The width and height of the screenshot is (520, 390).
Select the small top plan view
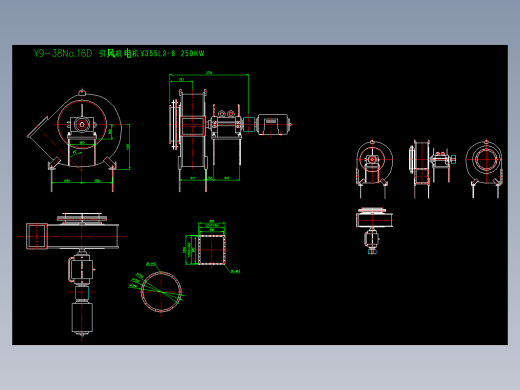(x=374, y=231)
